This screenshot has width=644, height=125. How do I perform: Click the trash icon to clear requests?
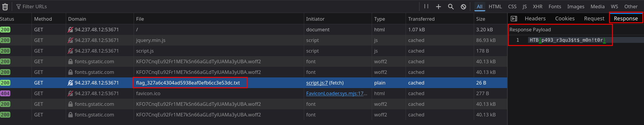(5, 7)
